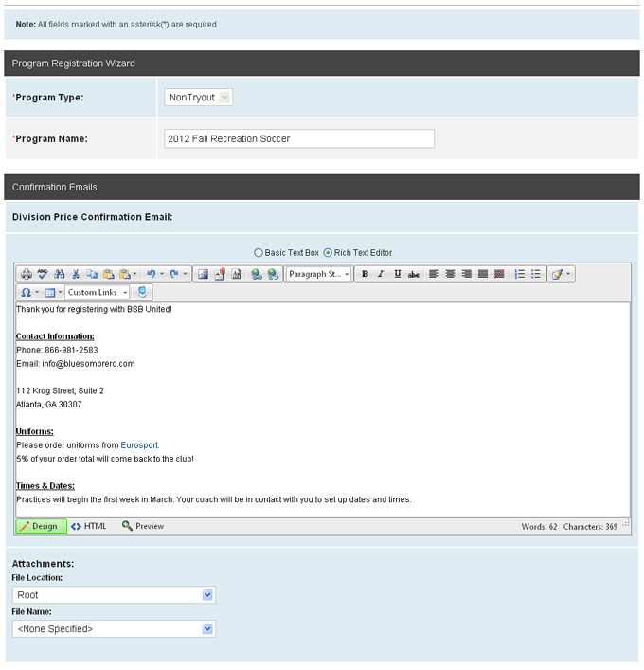Expand the Omega symbol dropdown arrow
The width and height of the screenshot is (644, 670).
pyautogui.click(x=37, y=292)
